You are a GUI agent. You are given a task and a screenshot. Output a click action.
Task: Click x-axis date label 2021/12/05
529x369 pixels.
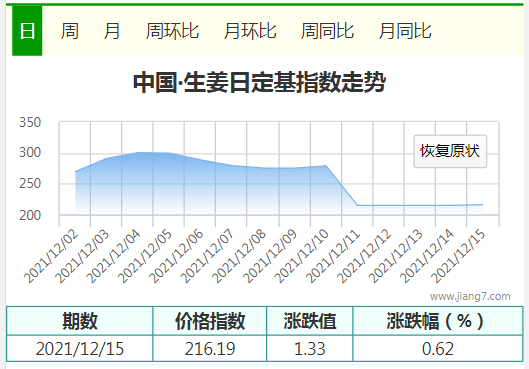click(145, 256)
